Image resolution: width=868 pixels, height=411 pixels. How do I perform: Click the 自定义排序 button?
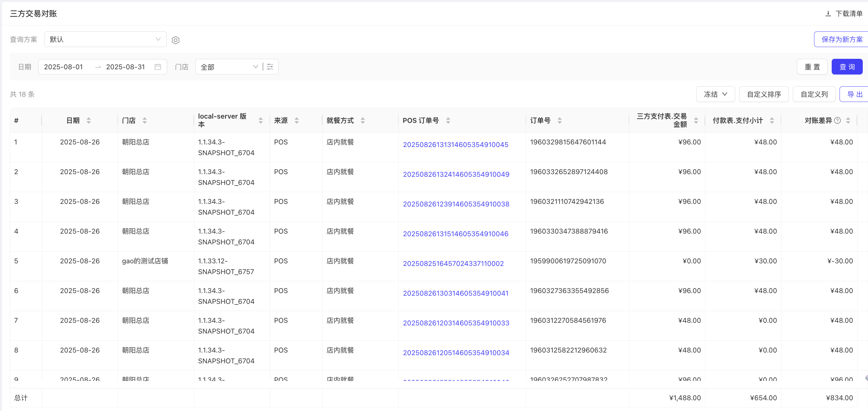[764, 94]
